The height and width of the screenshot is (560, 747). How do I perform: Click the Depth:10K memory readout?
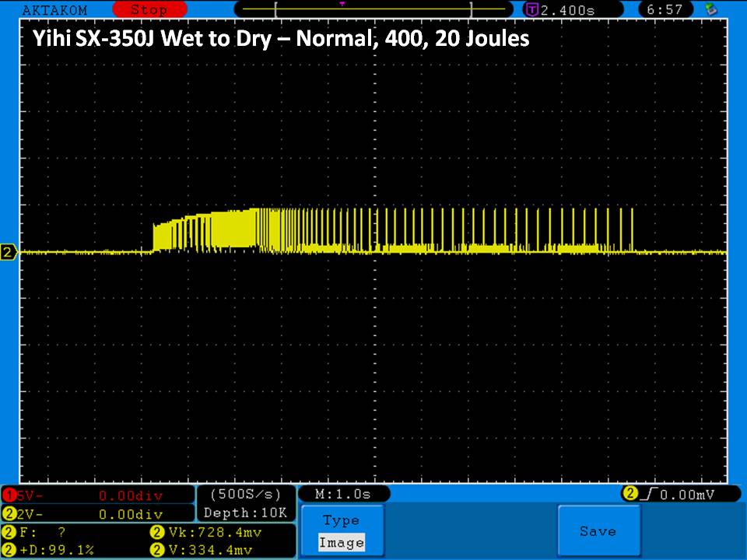tap(245, 513)
